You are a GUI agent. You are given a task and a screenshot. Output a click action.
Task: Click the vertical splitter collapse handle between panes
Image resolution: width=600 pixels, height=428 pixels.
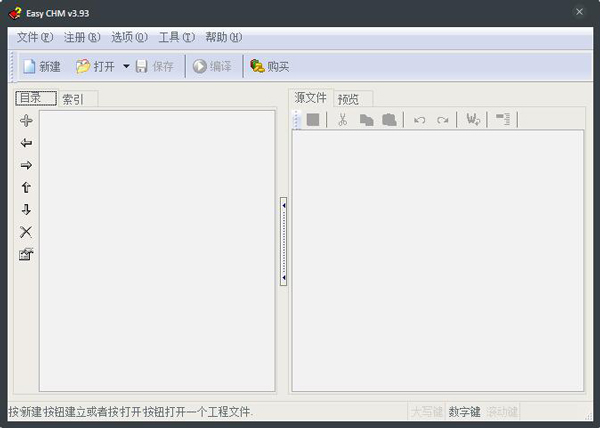pos(284,241)
